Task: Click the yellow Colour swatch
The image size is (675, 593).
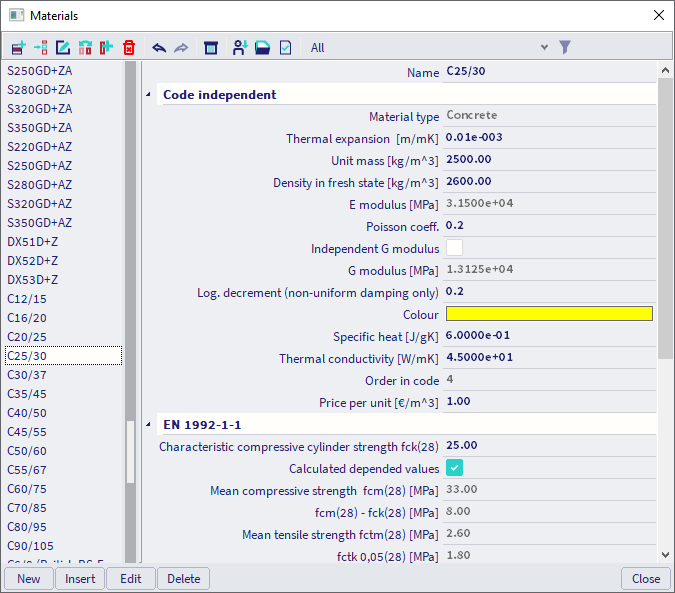Action: click(x=548, y=314)
